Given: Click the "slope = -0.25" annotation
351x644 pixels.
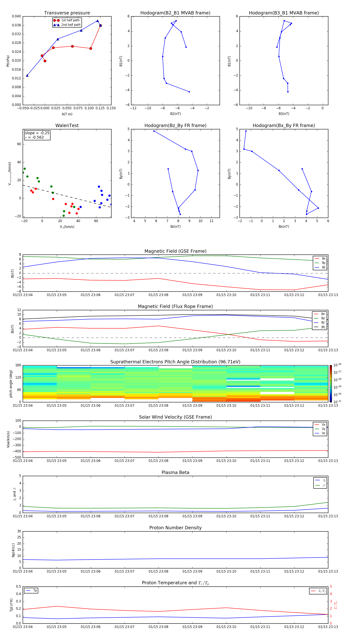Looking at the screenshot, I should pyautogui.click(x=37, y=133).
